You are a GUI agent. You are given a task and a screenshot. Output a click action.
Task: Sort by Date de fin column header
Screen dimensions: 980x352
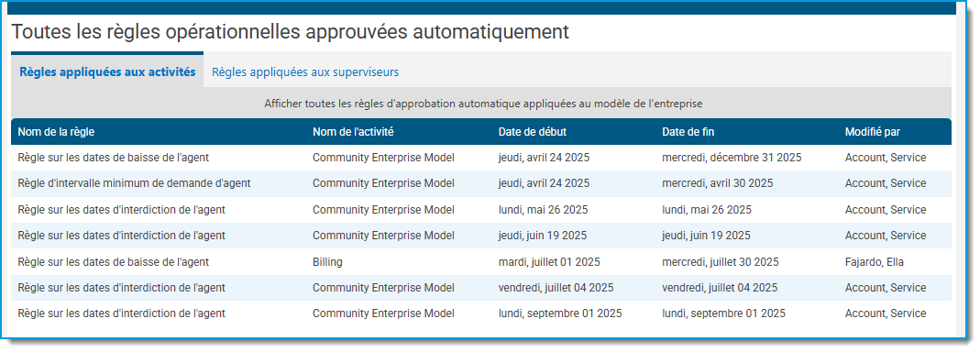(688, 132)
